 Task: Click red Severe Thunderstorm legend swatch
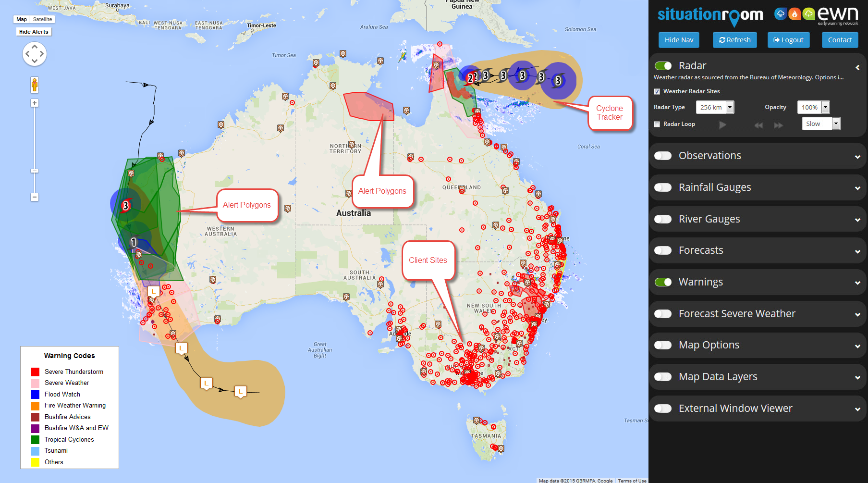click(35, 372)
